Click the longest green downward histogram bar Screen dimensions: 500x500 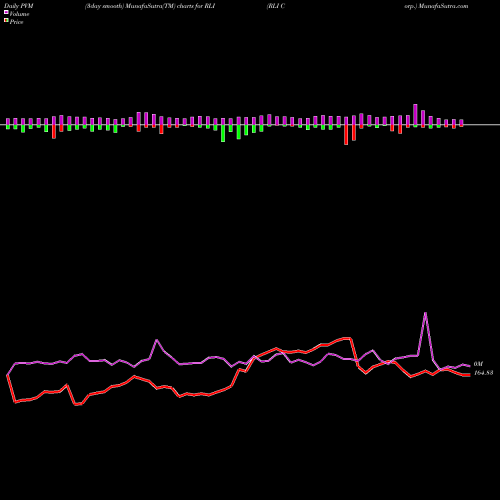223,133
